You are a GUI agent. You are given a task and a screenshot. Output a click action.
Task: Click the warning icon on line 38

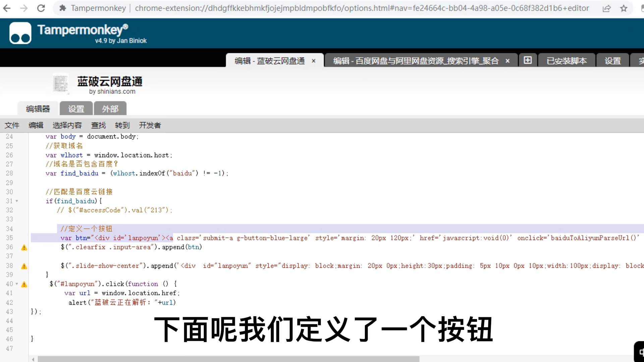pos(24,266)
